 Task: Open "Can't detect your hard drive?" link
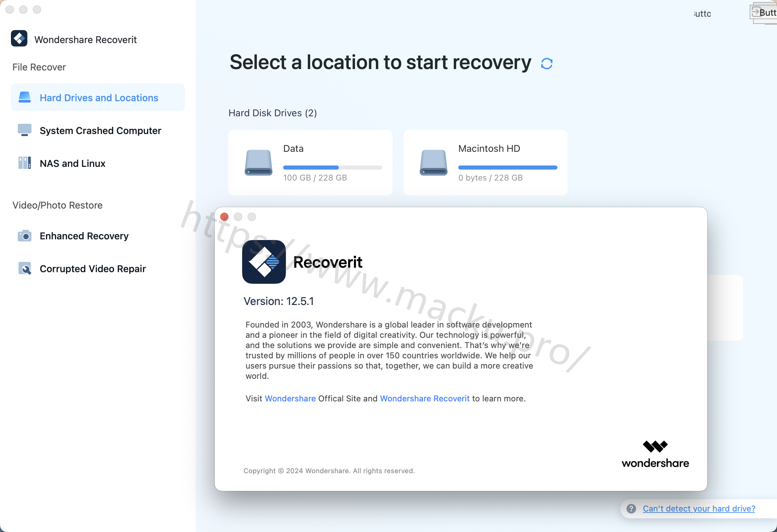(699, 509)
